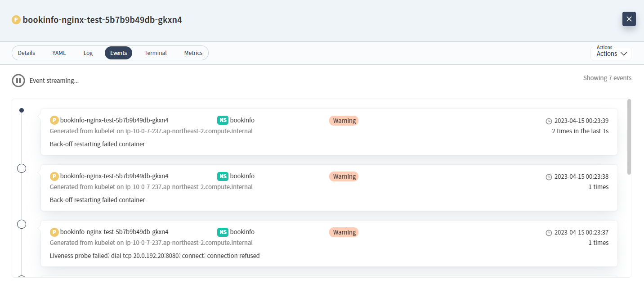
Task: Open bookinfo namespace in 00:23:37 event
Action: point(242,232)
